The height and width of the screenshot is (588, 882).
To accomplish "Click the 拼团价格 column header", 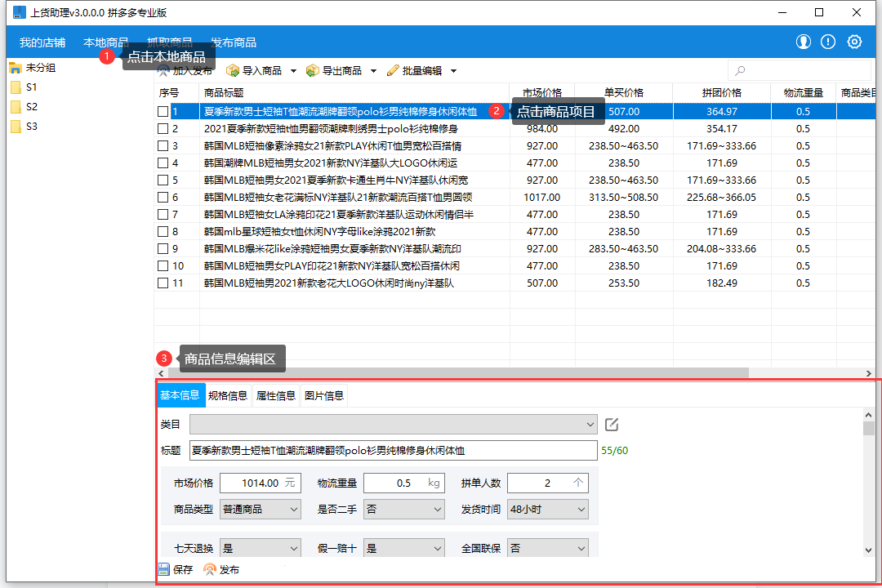I will (722, 93).
